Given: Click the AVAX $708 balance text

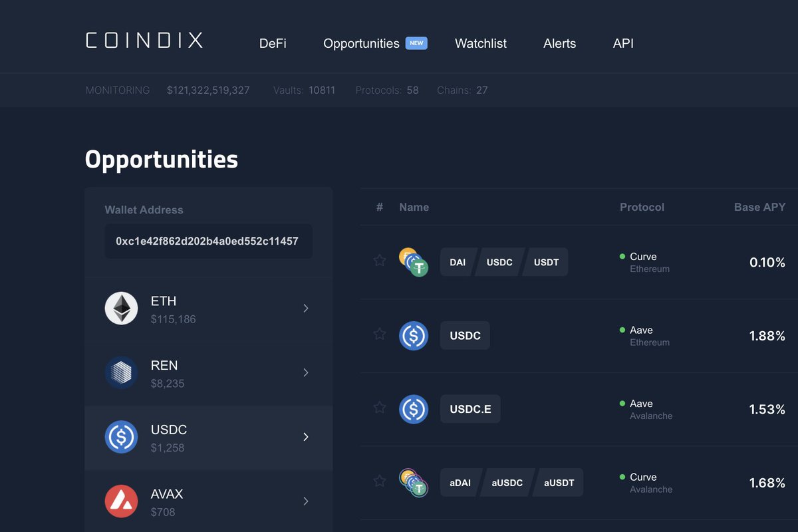Looking at the screenshot, I should point(164,513).
